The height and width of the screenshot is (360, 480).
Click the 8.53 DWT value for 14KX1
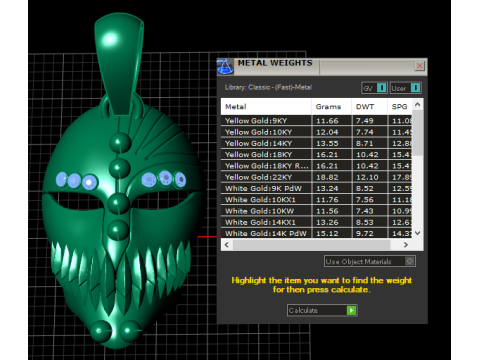click(x=365, y=222)
